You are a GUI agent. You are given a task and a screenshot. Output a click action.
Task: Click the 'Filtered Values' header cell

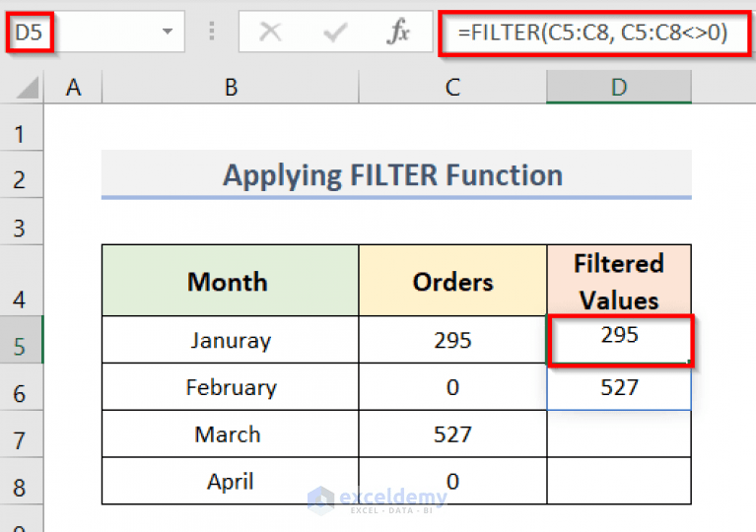coord(619,281)
